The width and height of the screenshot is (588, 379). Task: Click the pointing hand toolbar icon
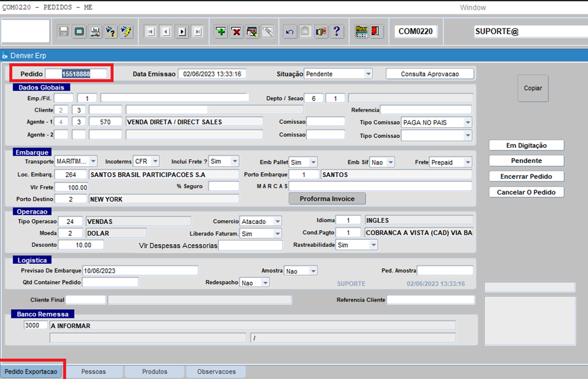(321, 31)
